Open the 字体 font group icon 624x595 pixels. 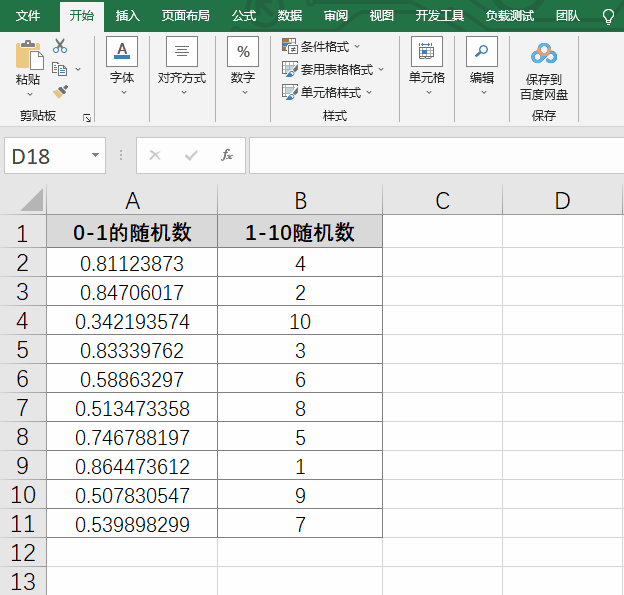pos(122,51)
